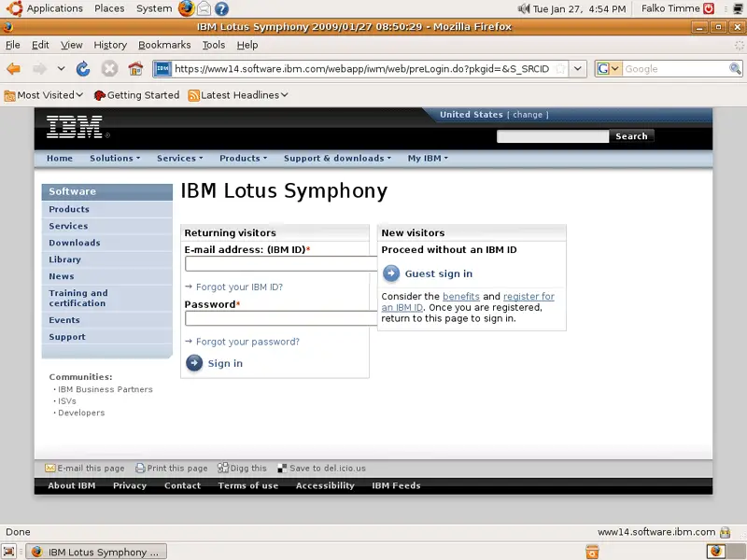The width and height of the screenshot is (747, 560).
Task: Open the View menu
Action: [72, 45]
